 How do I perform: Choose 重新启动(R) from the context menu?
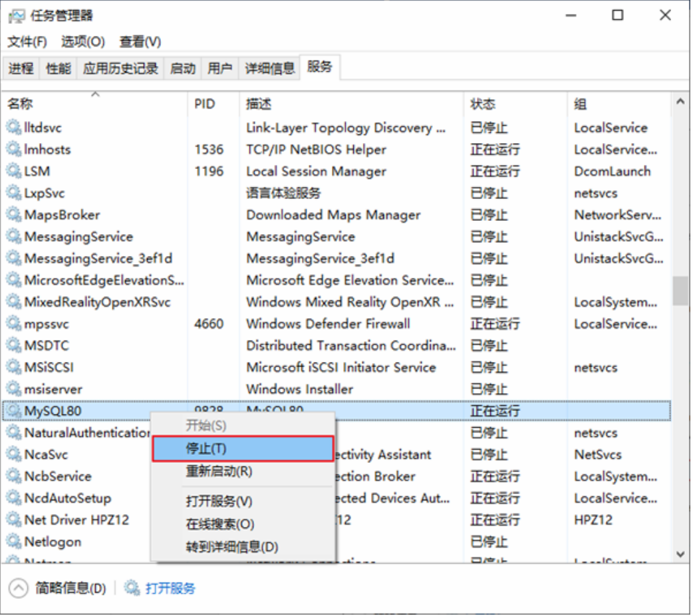click(219, 472)
